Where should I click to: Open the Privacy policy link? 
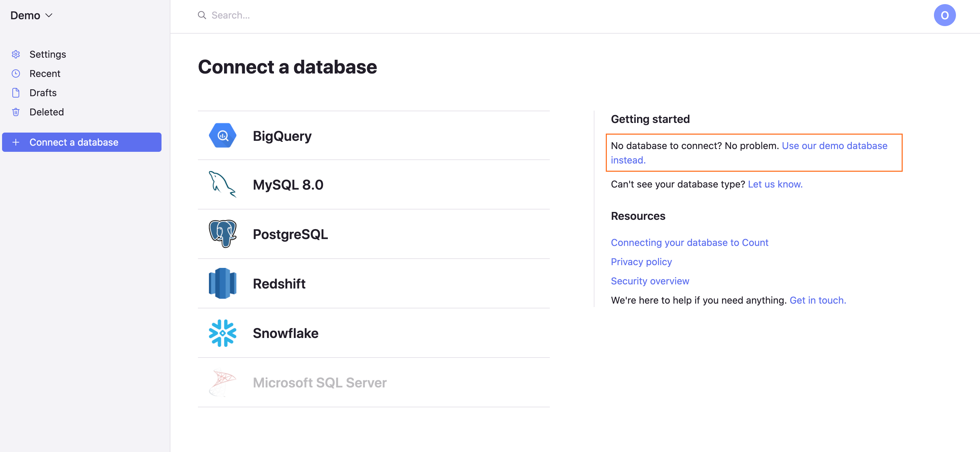[641, 262]
